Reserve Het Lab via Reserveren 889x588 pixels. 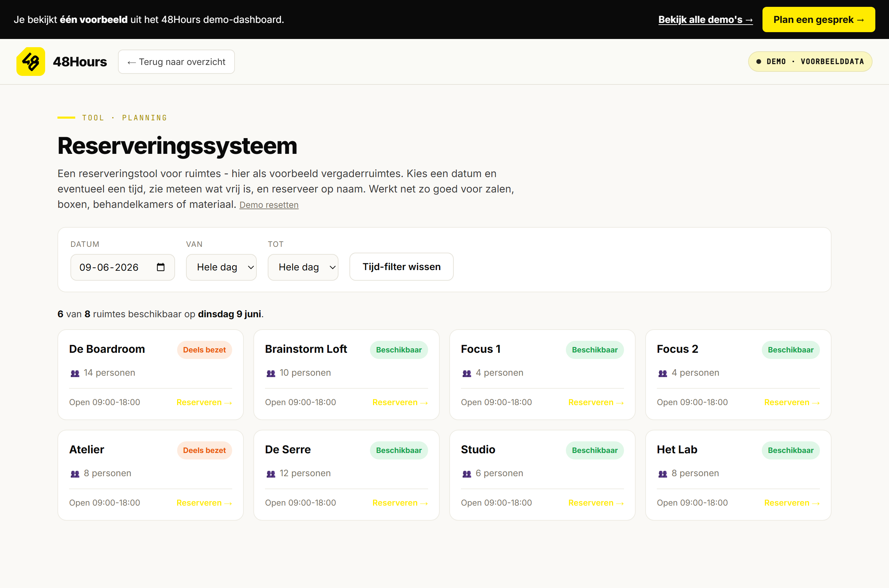click(x=792, y=503)
